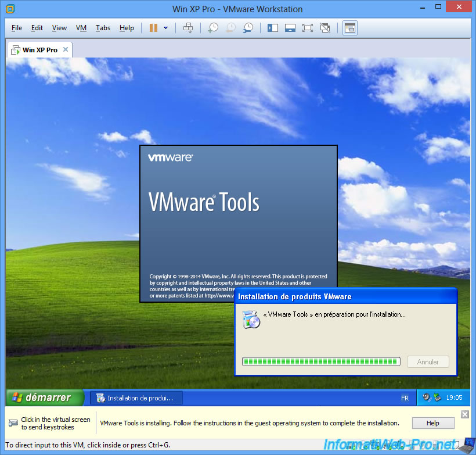The image size is (476, 455).
Task: Select Installation de produi... taskbar item
Action: click(136, 398)
